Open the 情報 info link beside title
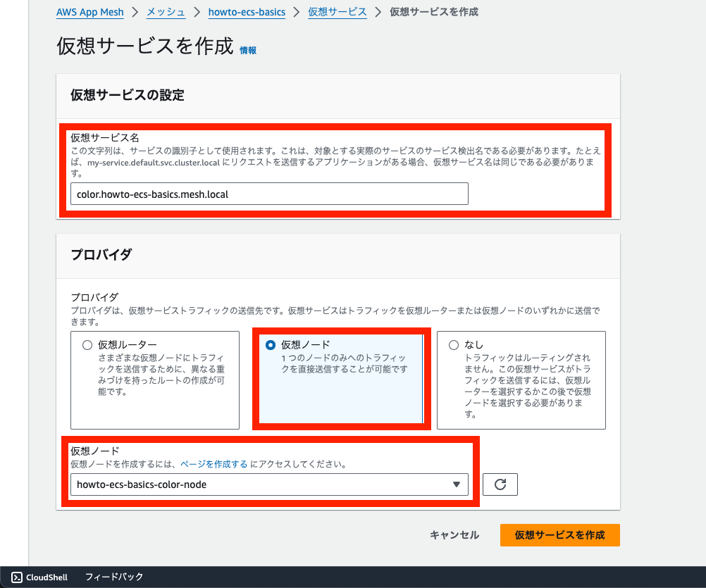 point(248,51)
